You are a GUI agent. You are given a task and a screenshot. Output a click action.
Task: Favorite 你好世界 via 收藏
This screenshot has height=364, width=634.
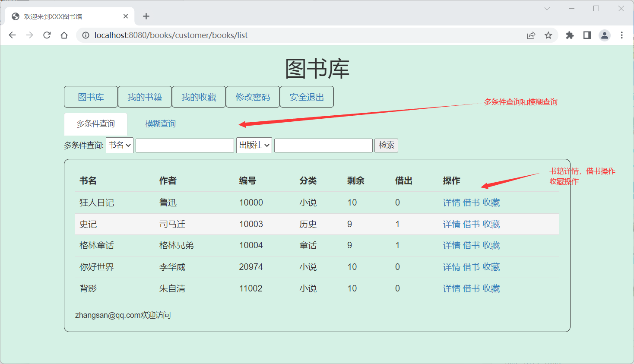coord(491,267)
